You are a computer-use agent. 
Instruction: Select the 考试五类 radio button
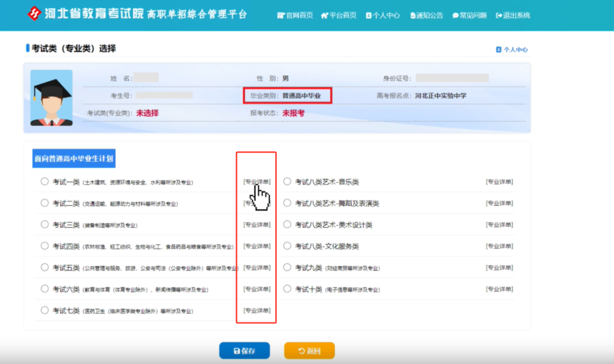44,267
